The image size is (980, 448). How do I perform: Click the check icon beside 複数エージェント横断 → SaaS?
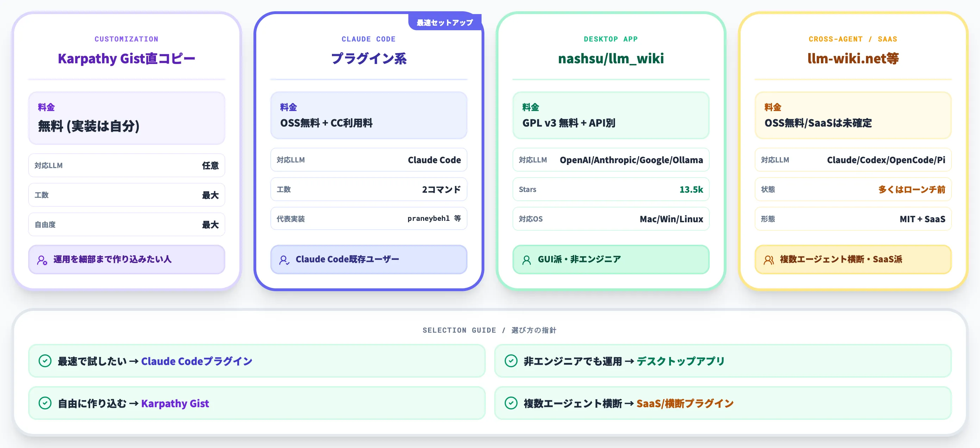coord(511,403)
